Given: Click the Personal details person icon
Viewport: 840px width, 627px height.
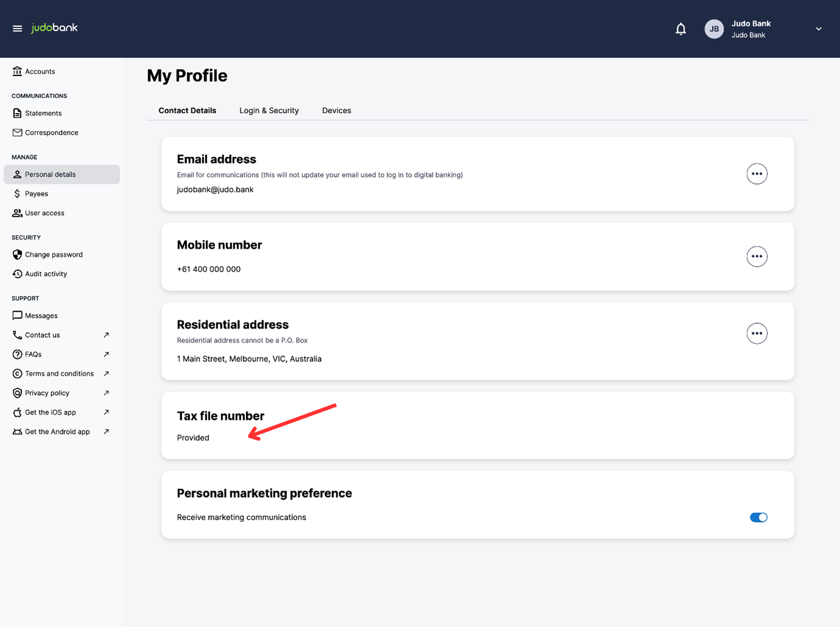Looking at the screenshot, I should 17,174.
